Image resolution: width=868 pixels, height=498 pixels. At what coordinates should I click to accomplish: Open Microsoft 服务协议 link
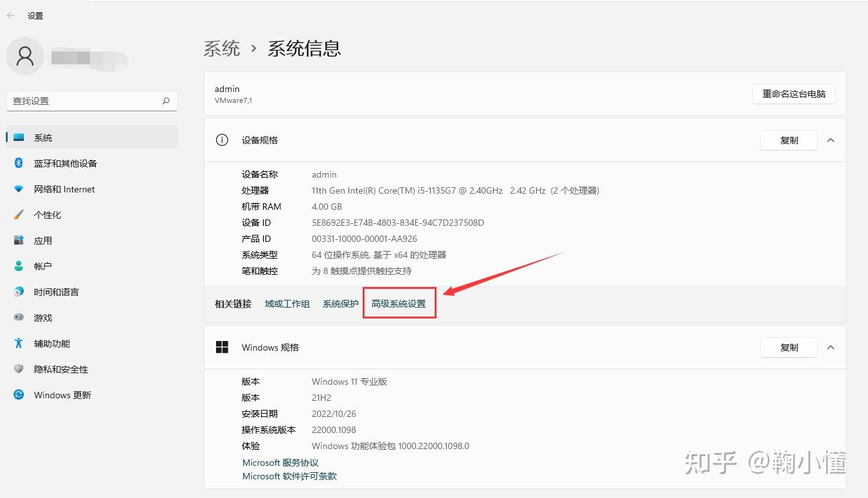click(280, 463)
